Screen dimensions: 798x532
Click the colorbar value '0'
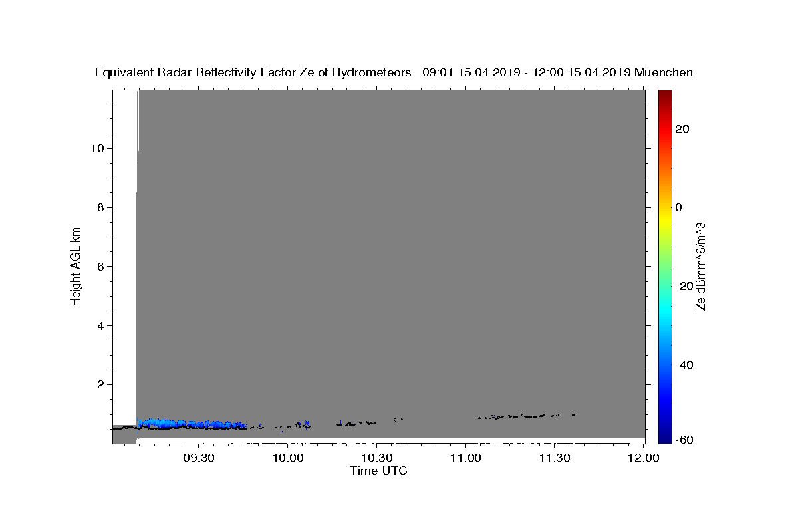(678, 207)
